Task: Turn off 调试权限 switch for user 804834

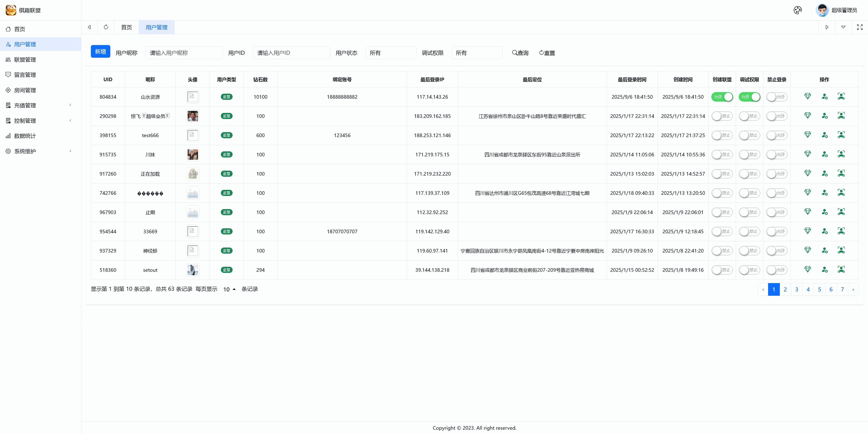Action: point(749,97)
